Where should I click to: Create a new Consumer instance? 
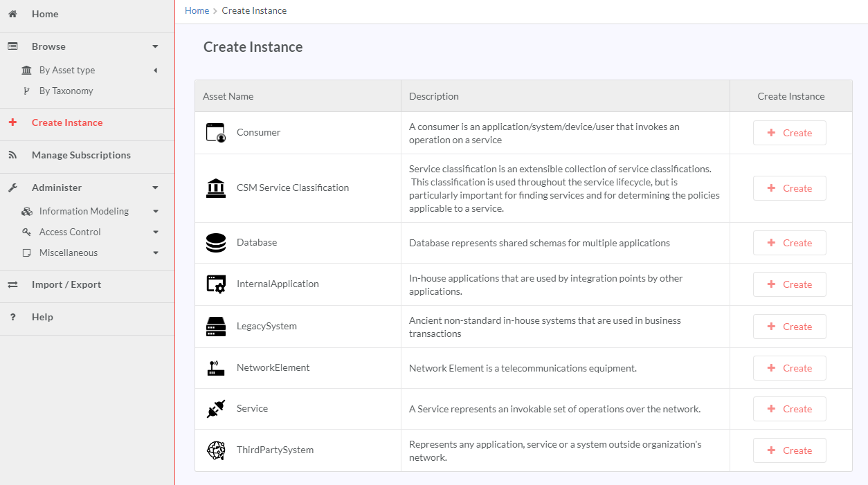[x=789, y=133]
